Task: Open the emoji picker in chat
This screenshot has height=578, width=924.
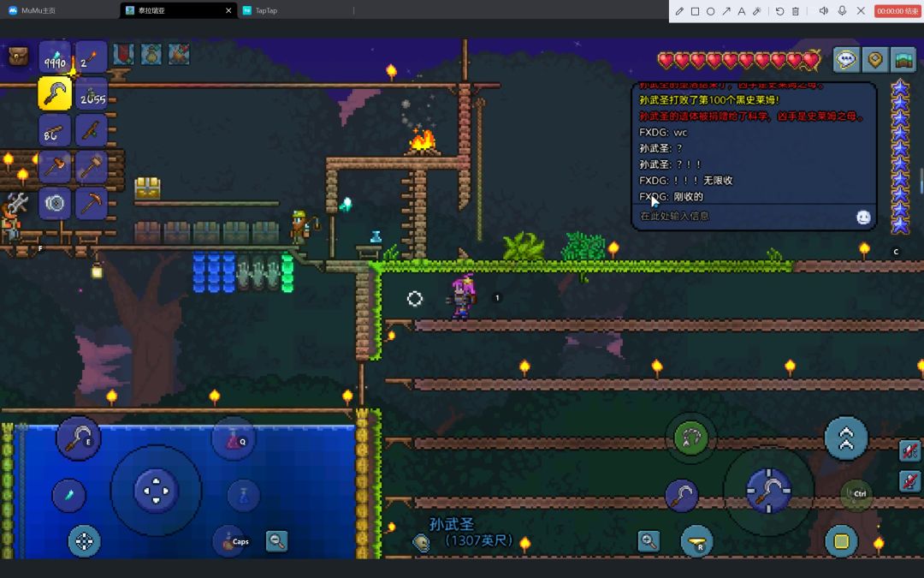Action: (x=863, y=217)
